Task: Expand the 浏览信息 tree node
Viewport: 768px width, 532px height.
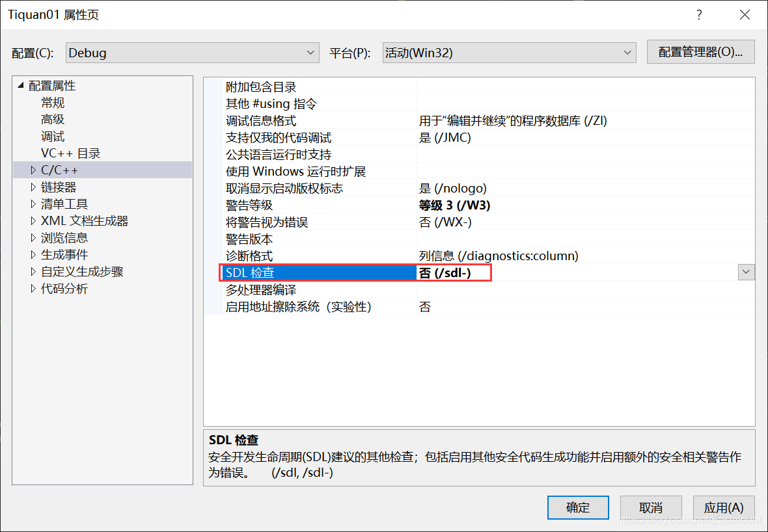Action: 34,237
